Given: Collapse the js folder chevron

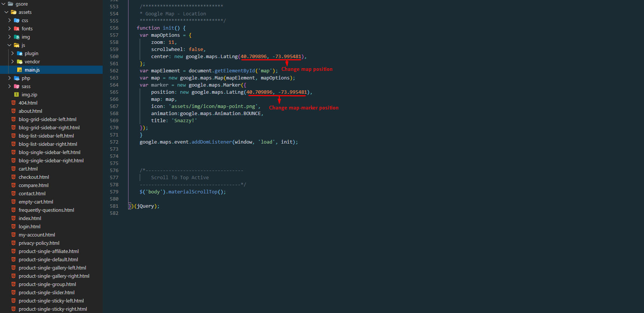Looking at the screenshot, I should point(9,45).
